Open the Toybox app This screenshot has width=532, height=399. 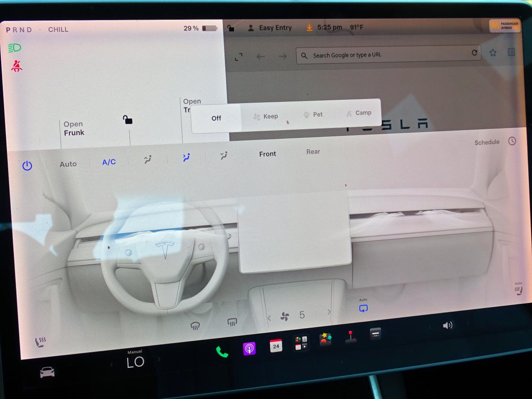pyautogui.click(x=325, y=339)
